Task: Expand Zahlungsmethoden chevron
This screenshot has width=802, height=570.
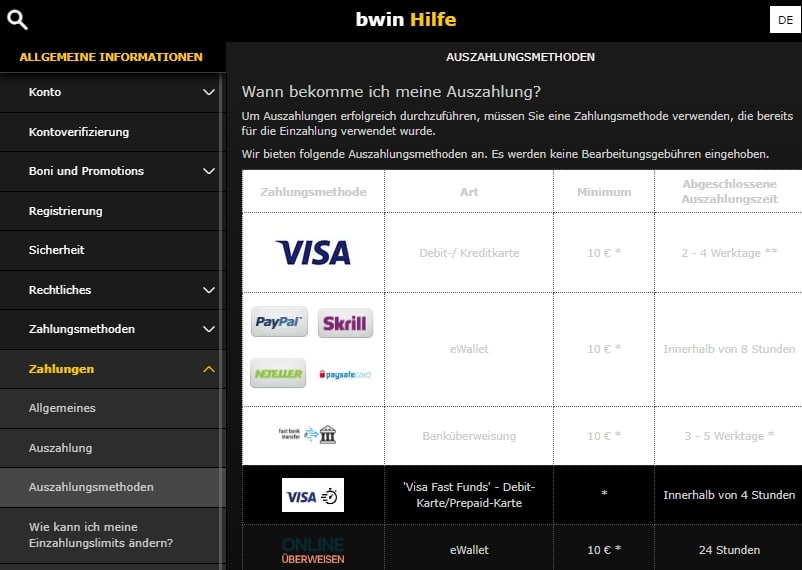Action: (209, 329)
